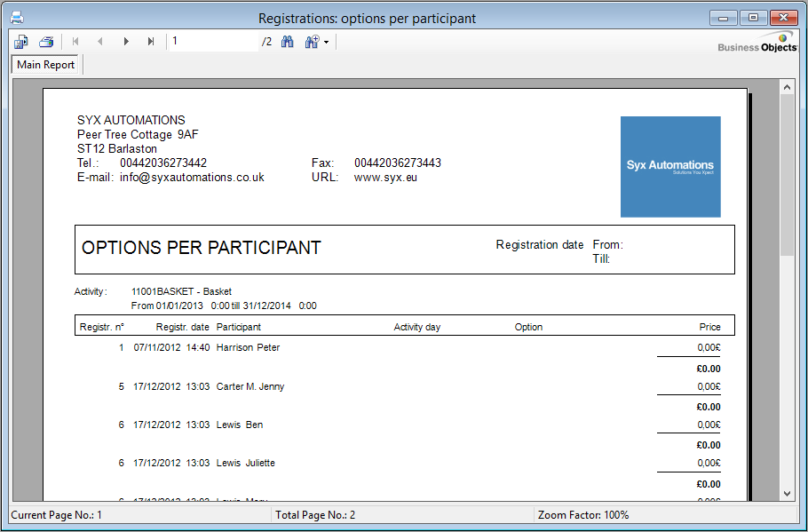Maximize the report window
This screenshot has width=808, height=532.
click(754, 18)
